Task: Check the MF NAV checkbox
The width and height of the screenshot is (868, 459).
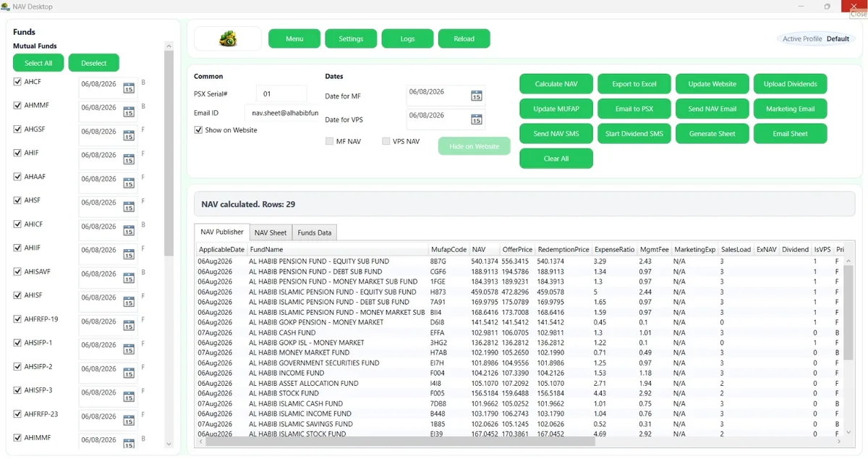Action: [330, 141]
